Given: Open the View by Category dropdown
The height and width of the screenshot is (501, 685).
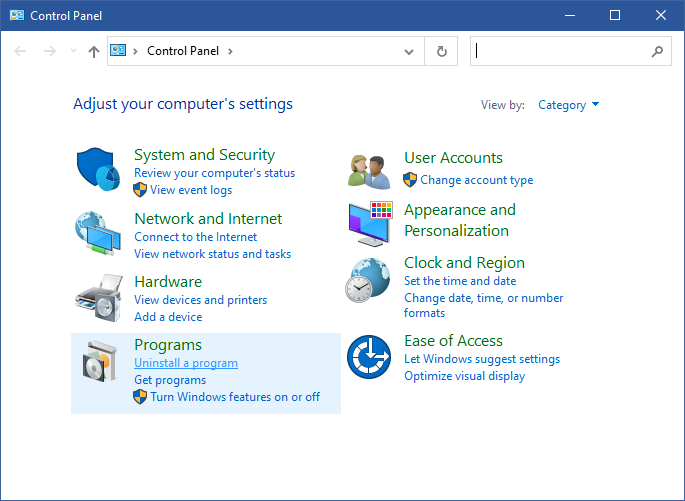Looking at the screenshot, I should (568, 105).
